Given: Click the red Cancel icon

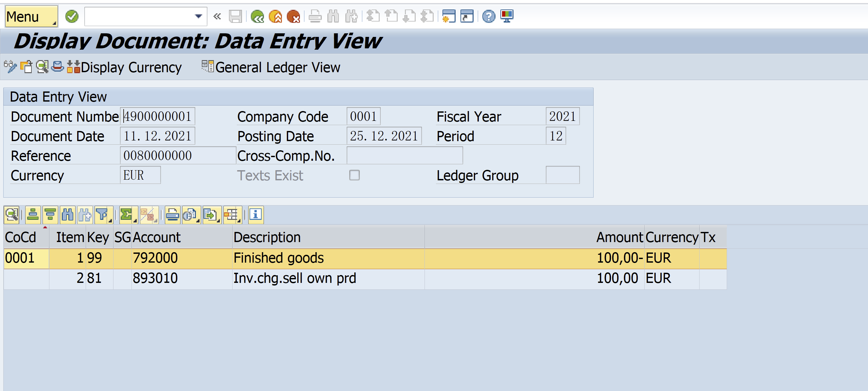Looking at the screenshot, I should point(293,16).
